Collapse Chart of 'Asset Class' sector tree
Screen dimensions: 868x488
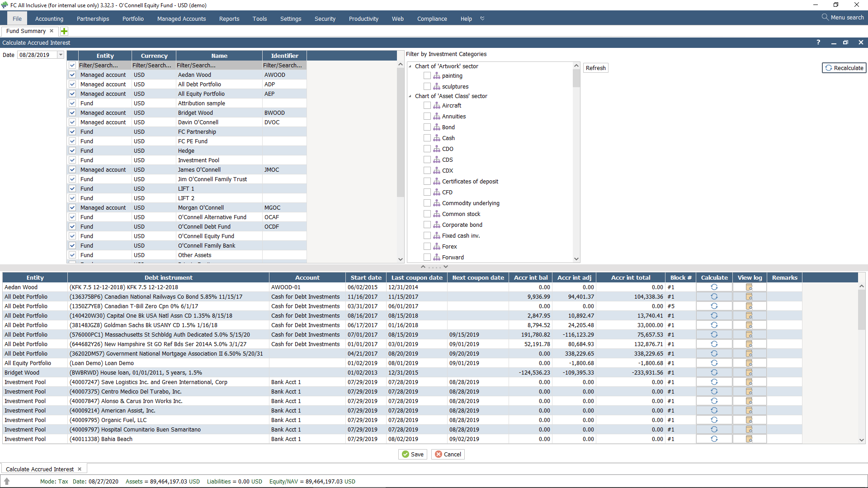pyautogui.click(x=410, y=96)
